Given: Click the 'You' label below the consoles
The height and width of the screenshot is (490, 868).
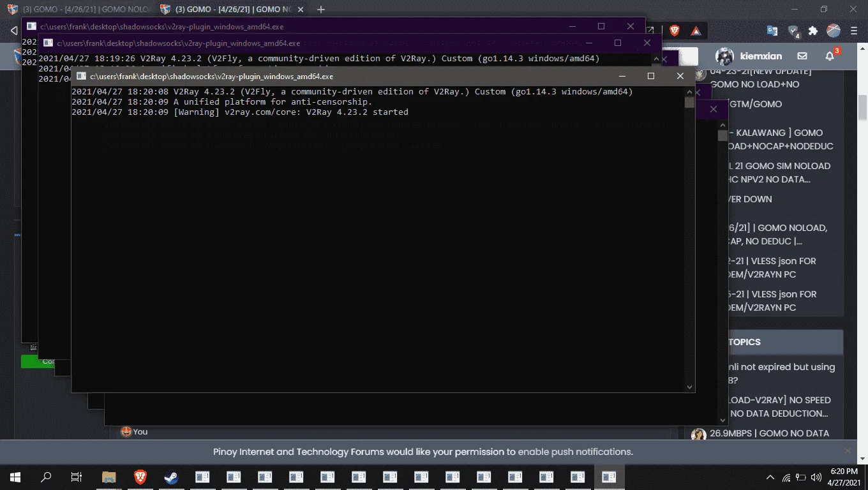Looking at the screenshot, I should 140,432.
